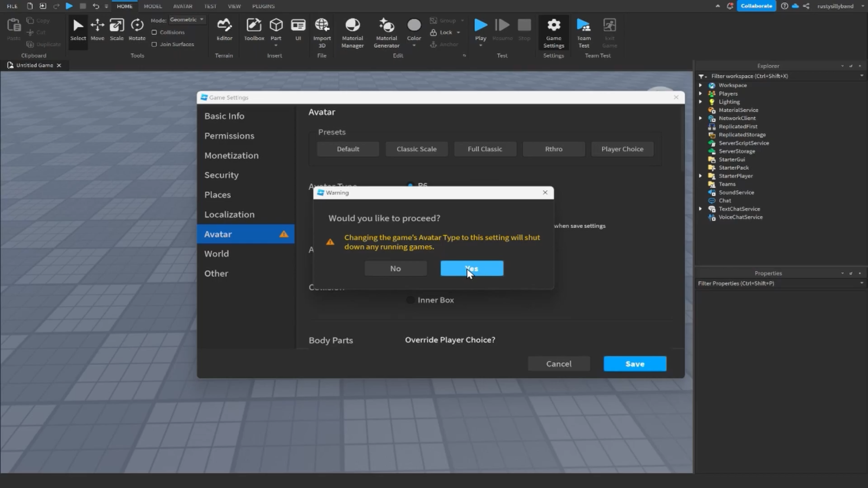The image size is (868, 488).
Task: Expand the Workspace tree item
Action: tap(700, 85)
